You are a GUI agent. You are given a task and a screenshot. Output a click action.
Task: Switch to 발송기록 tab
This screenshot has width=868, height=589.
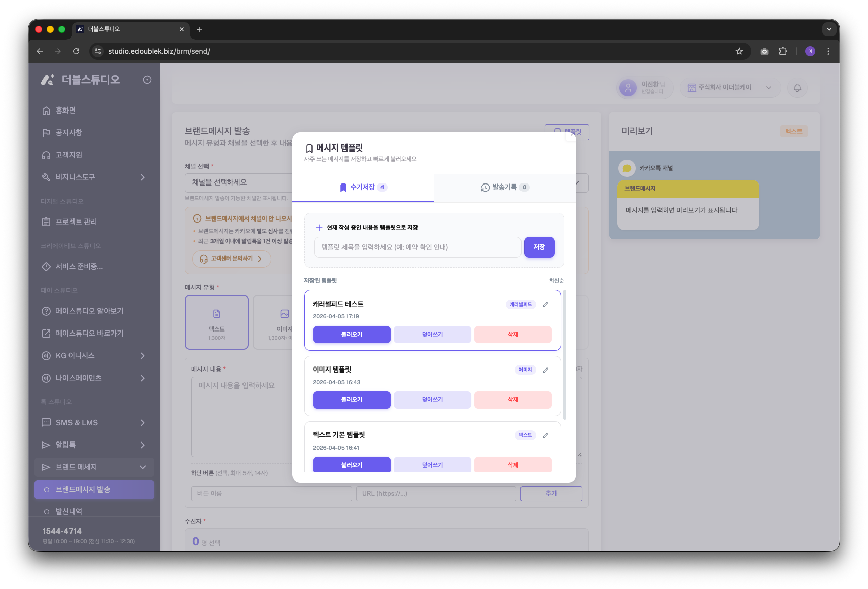pos(505,188)
